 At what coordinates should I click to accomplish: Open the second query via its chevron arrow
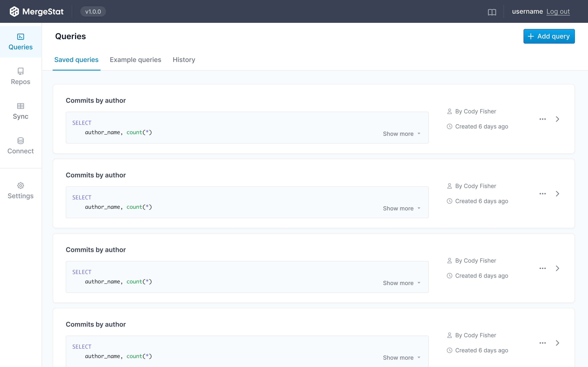click(557, 193)
